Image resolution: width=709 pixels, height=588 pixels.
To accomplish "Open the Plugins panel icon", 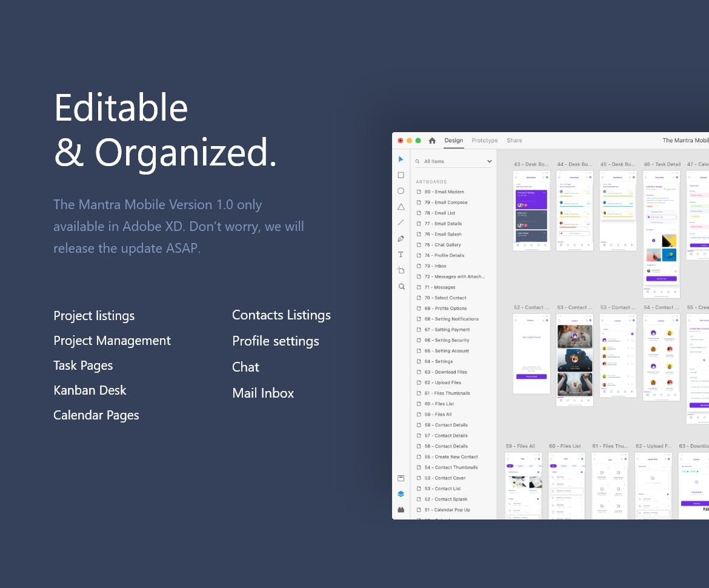I will (401, 510).
